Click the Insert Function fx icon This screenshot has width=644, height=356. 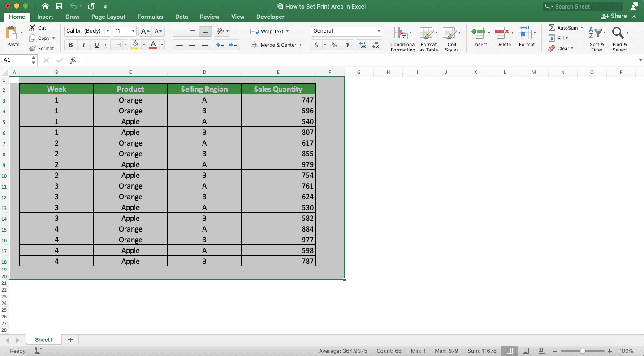[x=73, y=60]
